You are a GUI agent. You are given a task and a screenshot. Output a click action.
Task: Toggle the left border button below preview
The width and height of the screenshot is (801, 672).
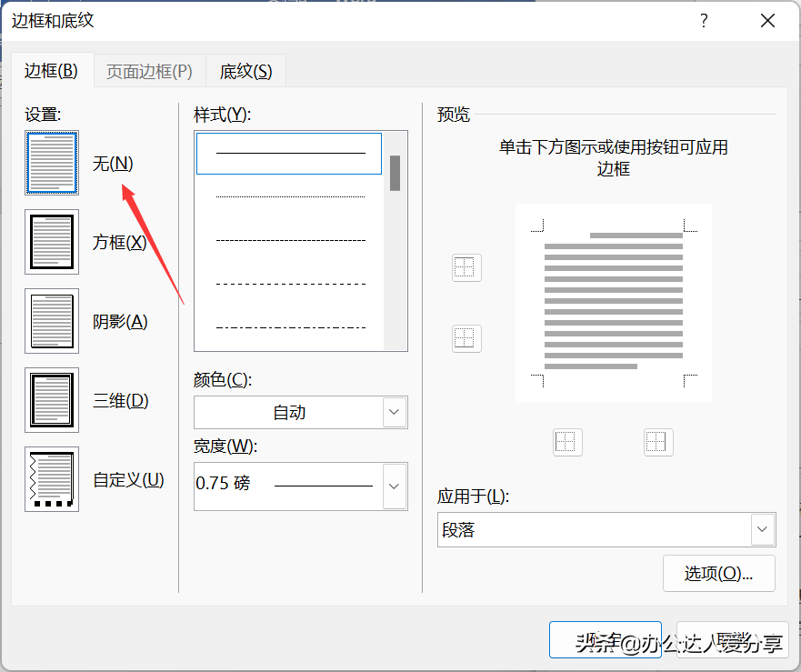coord(566,442)
